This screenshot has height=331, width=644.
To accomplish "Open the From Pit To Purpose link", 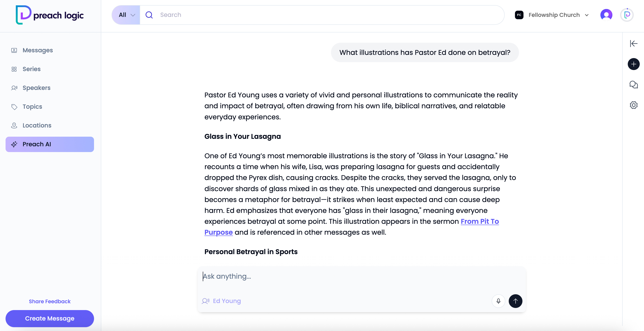I will pyautogui.click(x=479, y=221).
